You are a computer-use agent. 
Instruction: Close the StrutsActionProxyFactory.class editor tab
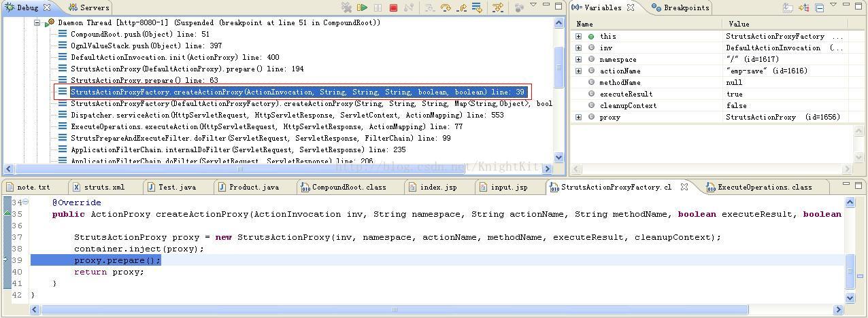coord(684,187)
